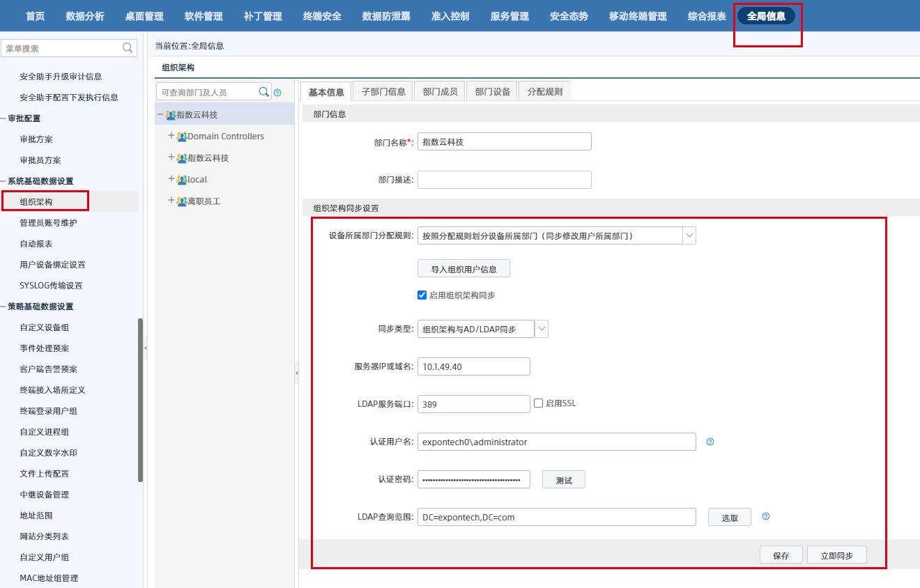
Task: Open 移动终端管理 top menu
Action: [x=638, y=16]
